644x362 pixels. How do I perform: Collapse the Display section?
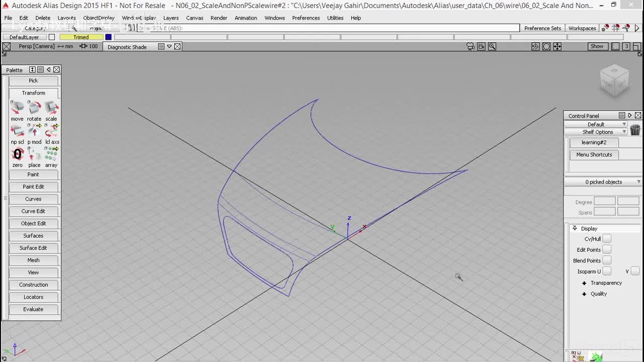pos(575,228)
